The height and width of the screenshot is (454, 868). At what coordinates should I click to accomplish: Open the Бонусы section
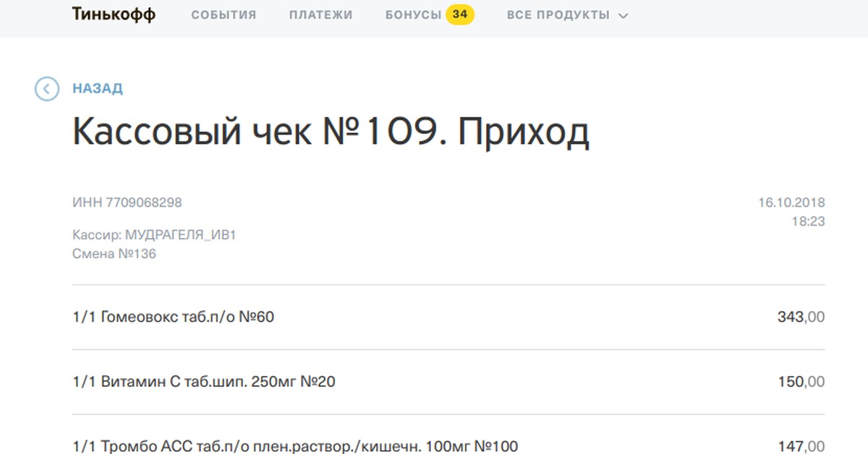[413, 15]
